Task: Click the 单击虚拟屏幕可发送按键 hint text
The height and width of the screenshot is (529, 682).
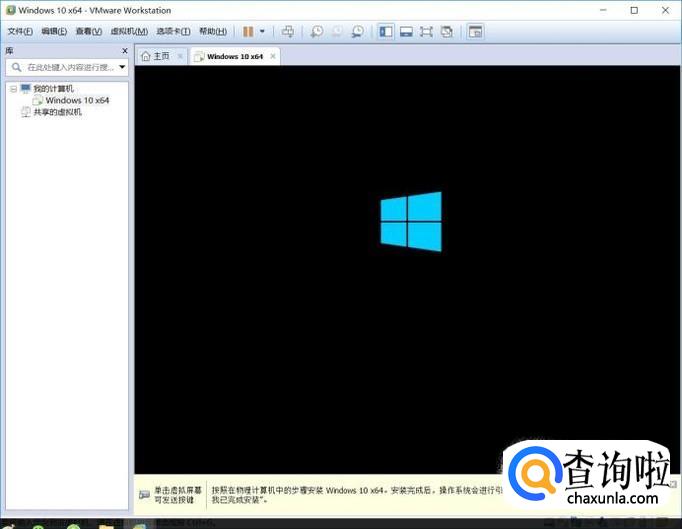Action: 178,495
